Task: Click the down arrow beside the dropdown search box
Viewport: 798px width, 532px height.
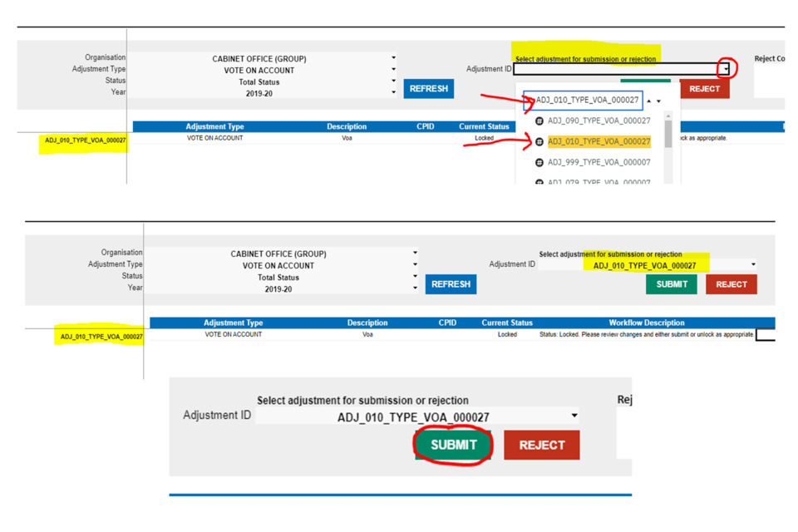Action: pos(659,101)
